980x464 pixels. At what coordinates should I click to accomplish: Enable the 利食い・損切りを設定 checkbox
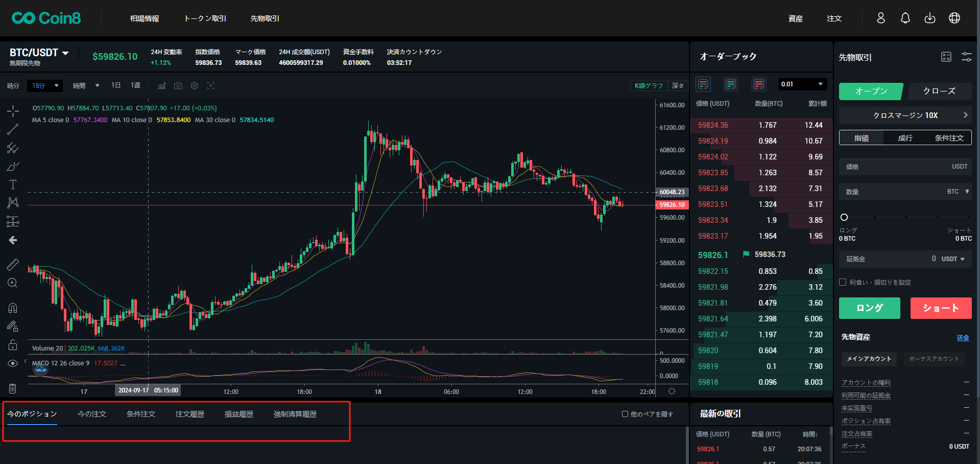843,282
